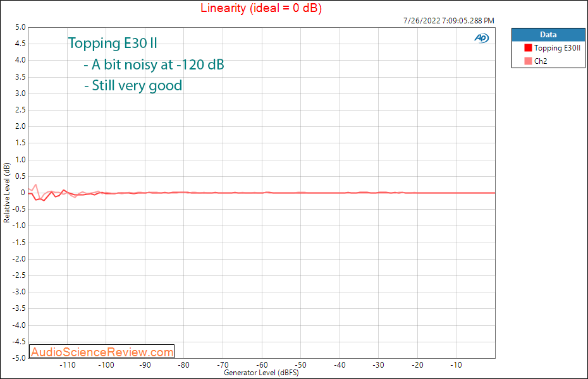Click the -3.0 y-axis tick label

pos(19,292)
